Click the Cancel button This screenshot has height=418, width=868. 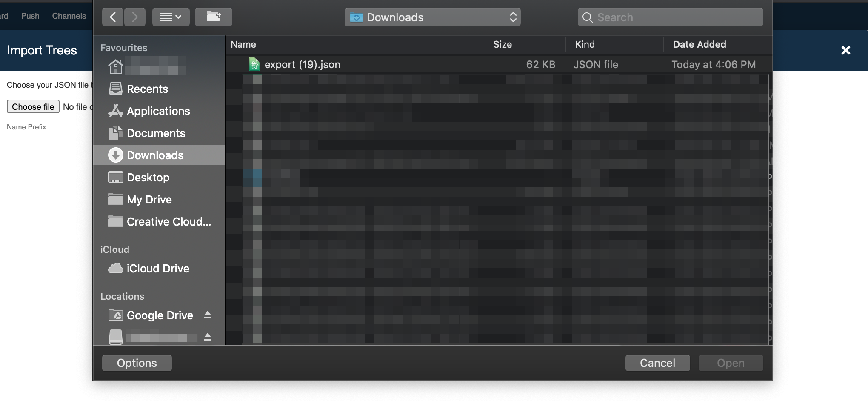(657, 363)
